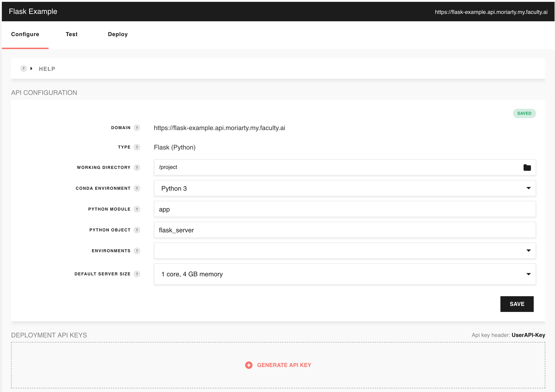The width and height of the screenshot is (555, 392).
Task: Click the GENERATE API KEY link
Action: (x=284, y=365)
